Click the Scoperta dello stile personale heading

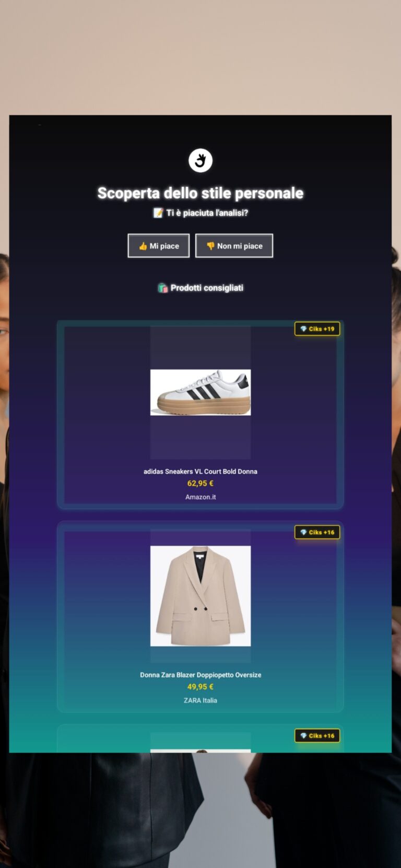[x=200, y=193]
